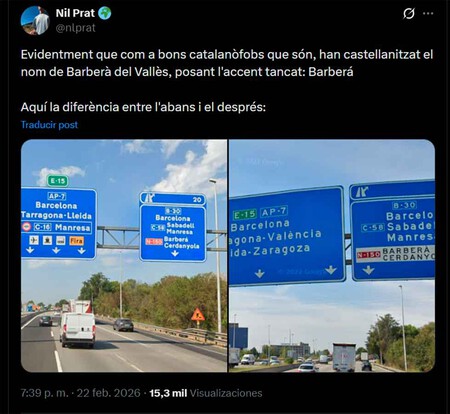The height and width of the screenshot is (414, 450).
Task: Click the C-58 badge on right sign
Action: click(x=373, y=228)
